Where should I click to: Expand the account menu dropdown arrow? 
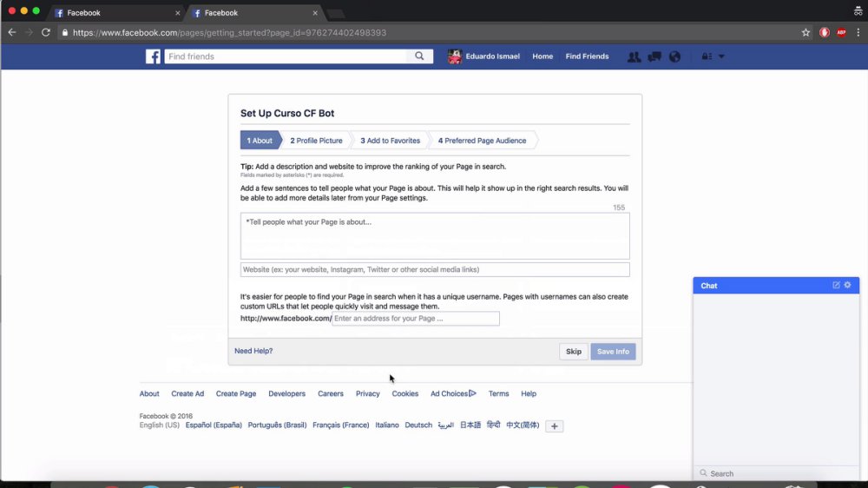tap(721, 56)
